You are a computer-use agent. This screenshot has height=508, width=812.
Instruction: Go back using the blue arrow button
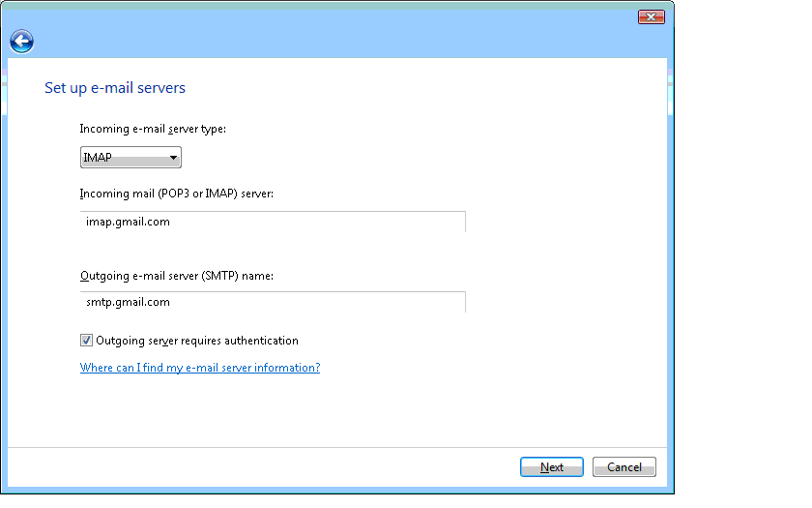tap(21, 41)
